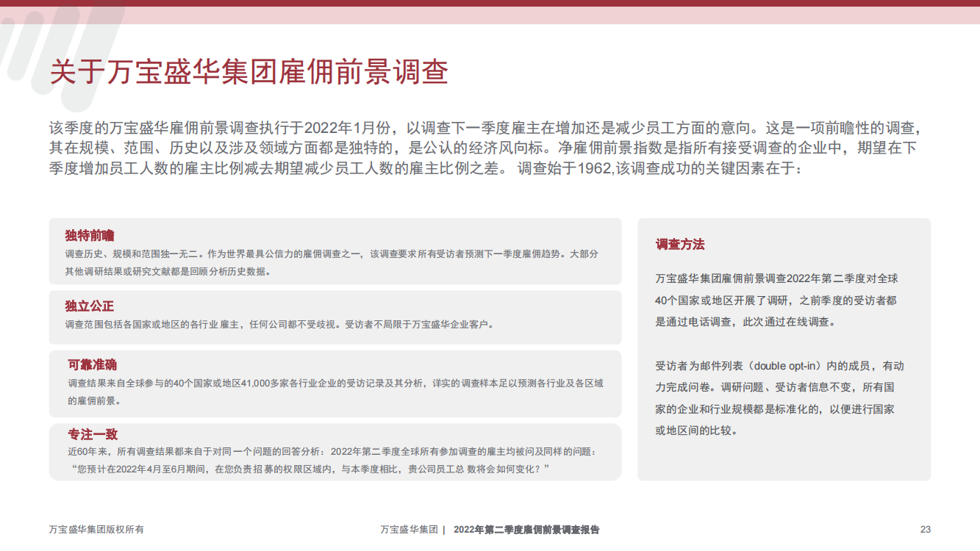Select the 独特前瞻 heading
The width and height of the screenshot is (980, 551).
(x=90, y=235)
